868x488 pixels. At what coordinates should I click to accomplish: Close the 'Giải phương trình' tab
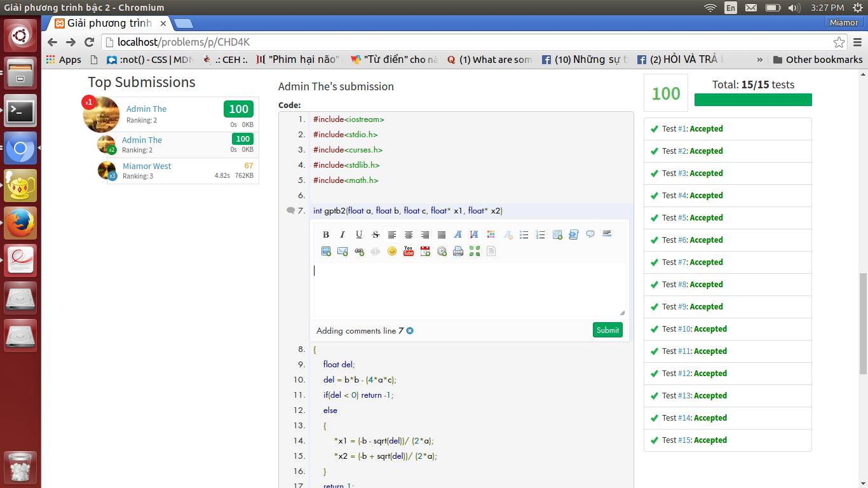[x=163, y=24]
